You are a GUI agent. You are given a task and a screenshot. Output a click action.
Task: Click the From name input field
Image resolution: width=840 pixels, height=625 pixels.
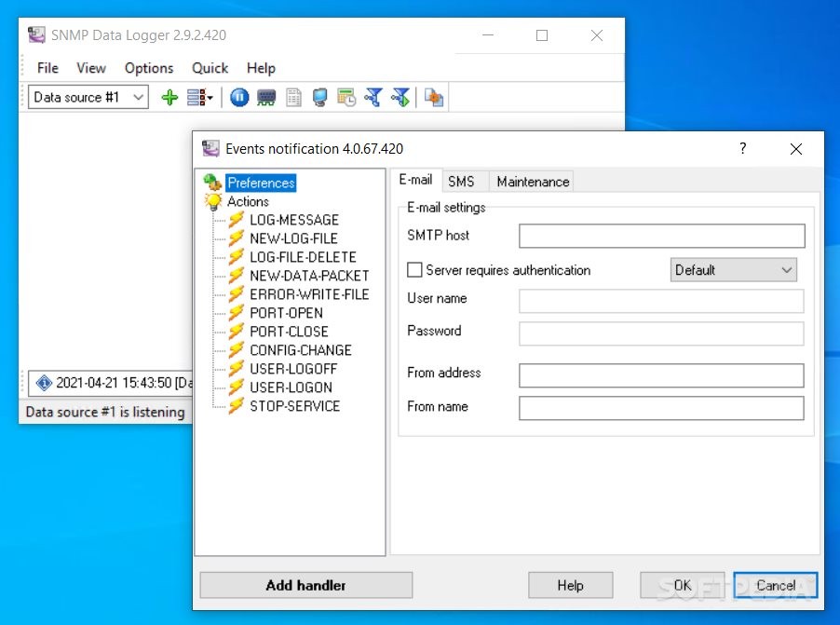point(661,408)
